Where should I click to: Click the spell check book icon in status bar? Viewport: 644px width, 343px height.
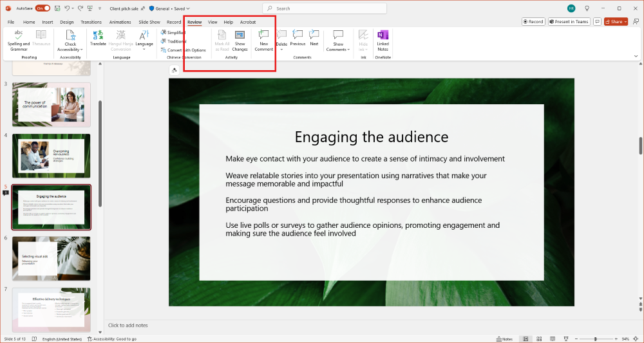coord(35,339)
